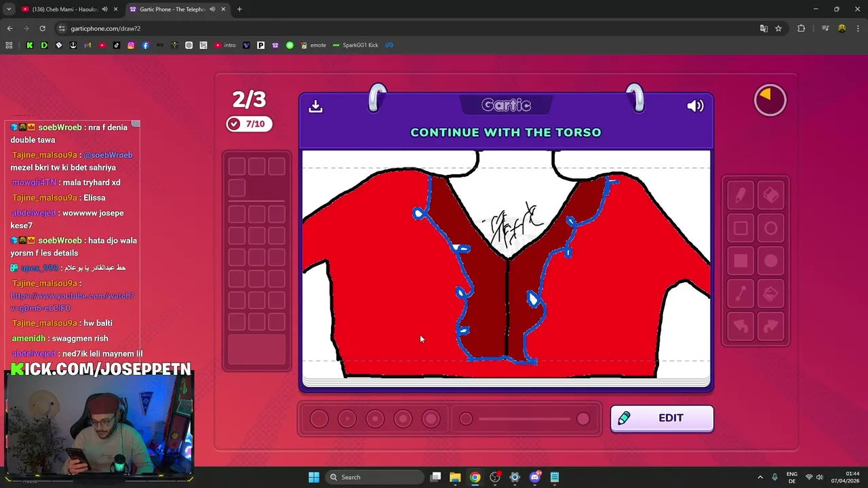The width and height of the screenshot is (868, 488).
Task: Open the browser extensions menu
Action: [x=801, y=28]
